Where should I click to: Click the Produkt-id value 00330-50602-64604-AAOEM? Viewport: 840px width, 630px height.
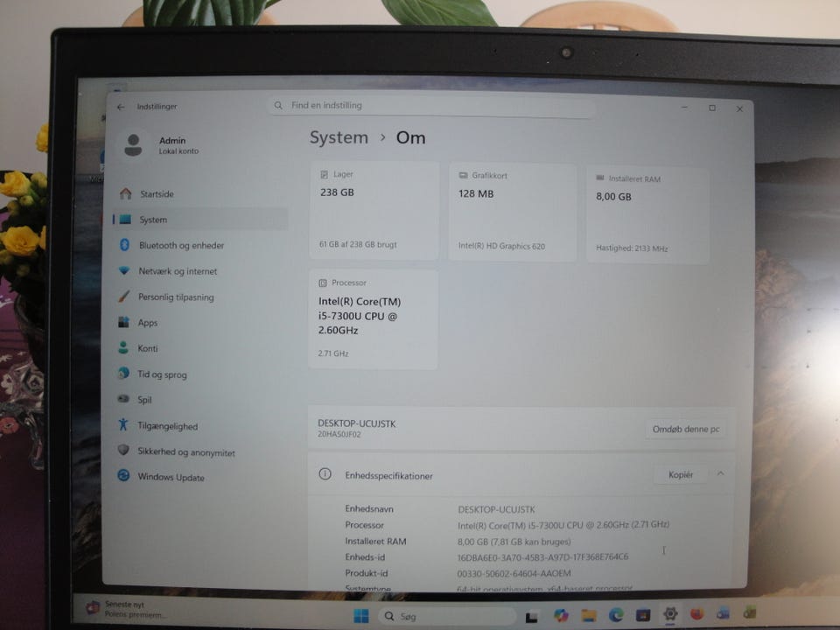pos(514,573)
